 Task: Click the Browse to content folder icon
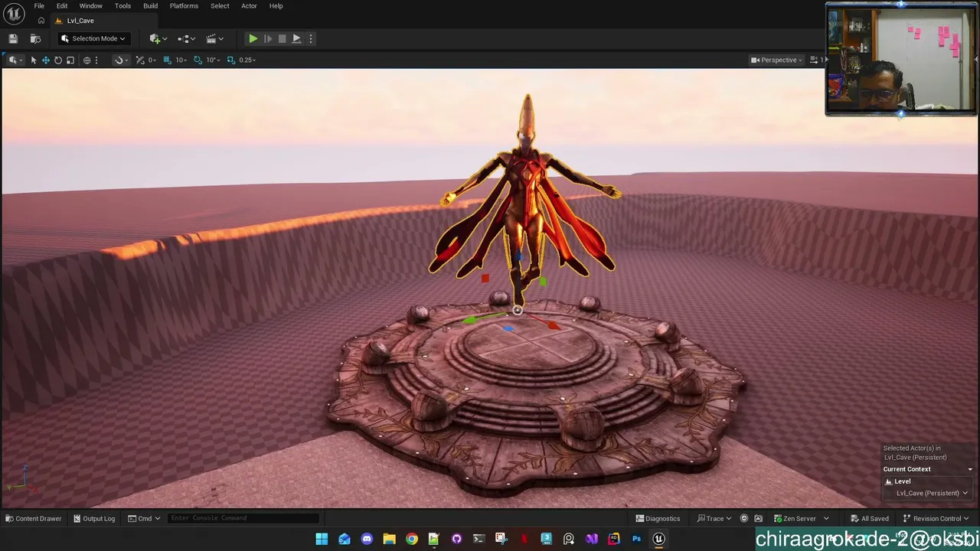tap(35, 38)
